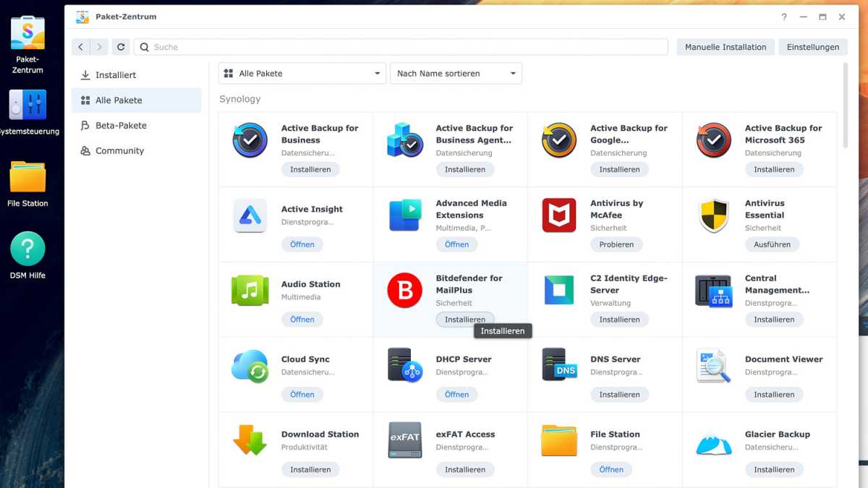Click the Download Station icon
The width and height of the screenshot is (868, 488).
click(x=250, y=440)
